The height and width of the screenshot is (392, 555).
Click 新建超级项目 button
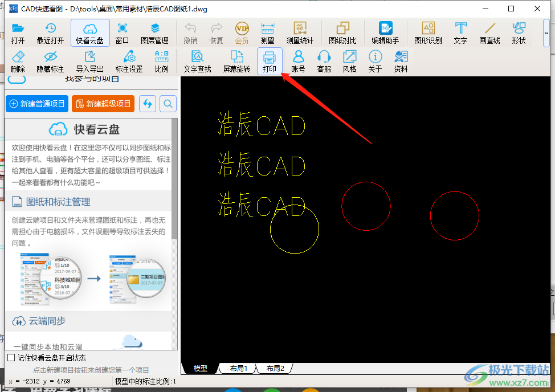[103, 104]
